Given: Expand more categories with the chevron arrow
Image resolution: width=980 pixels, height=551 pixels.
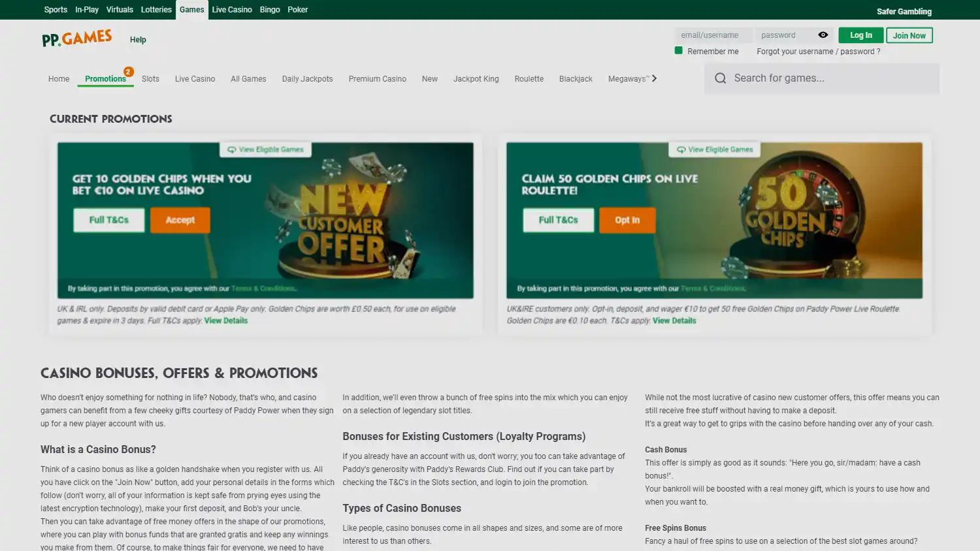Looking at the screenshot, I should click(x=654, y=78).
